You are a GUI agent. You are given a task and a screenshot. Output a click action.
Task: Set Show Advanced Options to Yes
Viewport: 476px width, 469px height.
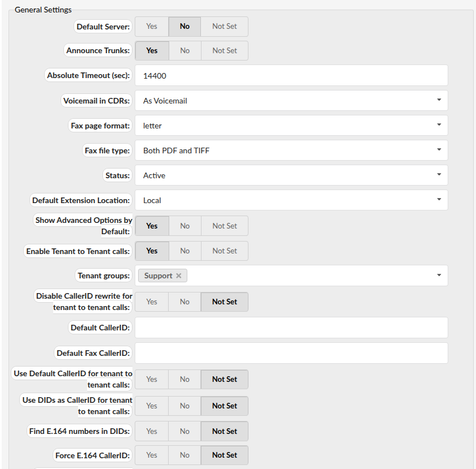tap(152, 226)
